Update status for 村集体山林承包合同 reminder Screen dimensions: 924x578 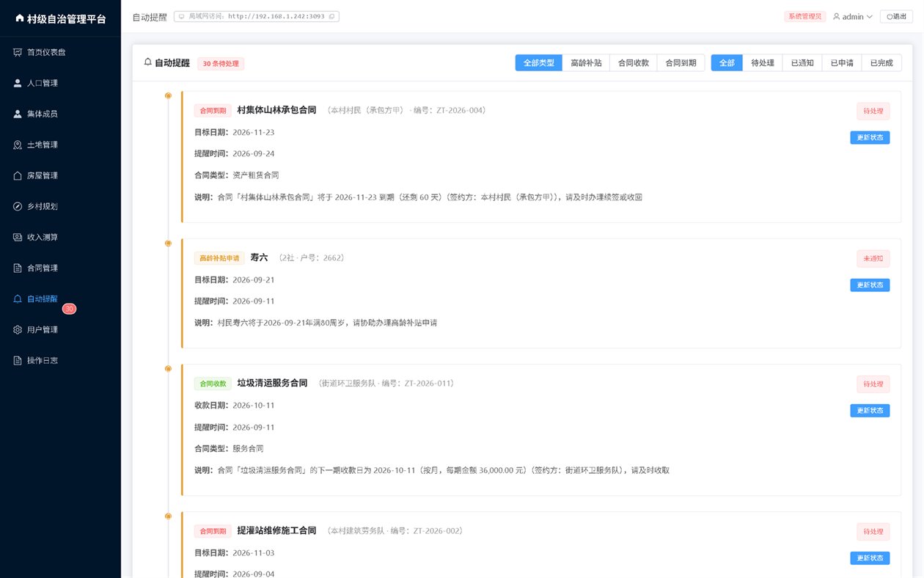tap(870, 137)
